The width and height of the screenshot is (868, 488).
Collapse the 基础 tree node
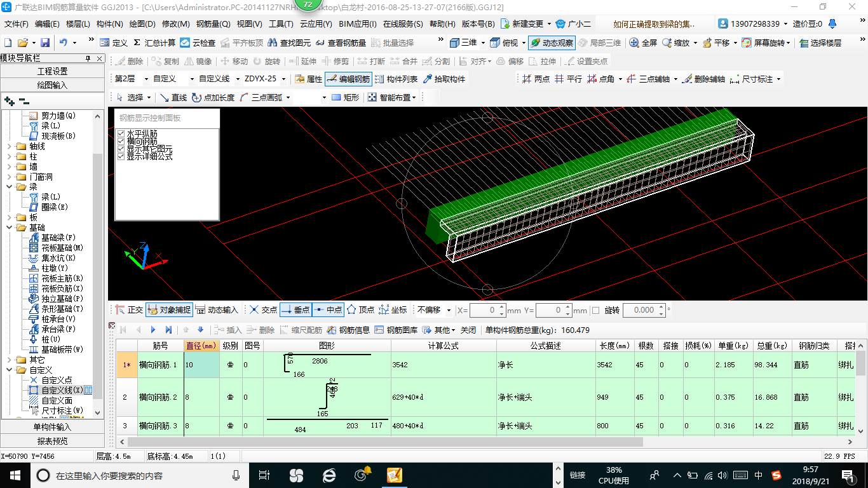click(x=8, y=227)
